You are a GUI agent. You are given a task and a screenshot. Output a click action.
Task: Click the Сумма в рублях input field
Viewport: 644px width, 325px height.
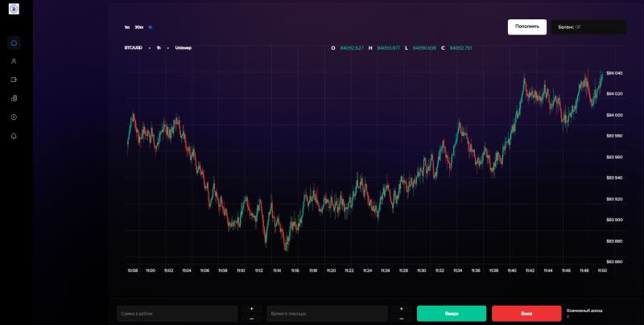pyautogui.click(x=175, y=313)
